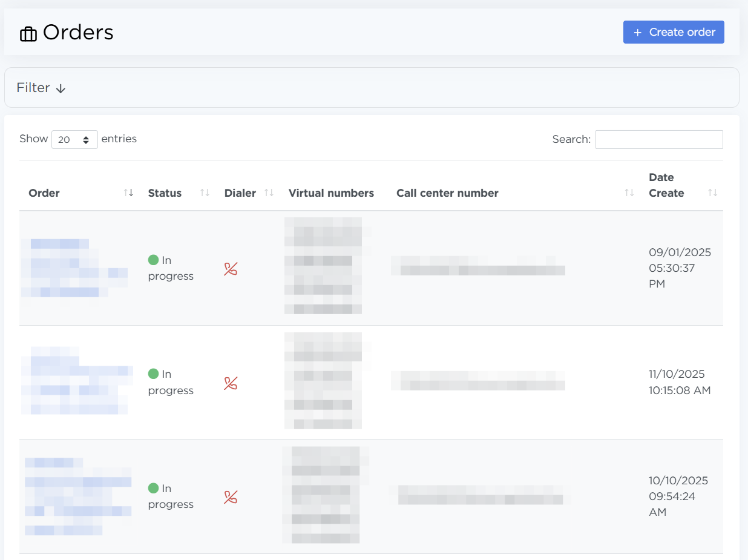The image size is (748, 560).
Task: Click green status dot in 09/01/2025 row
Action: pyautogui.click(x=153, y=260)
